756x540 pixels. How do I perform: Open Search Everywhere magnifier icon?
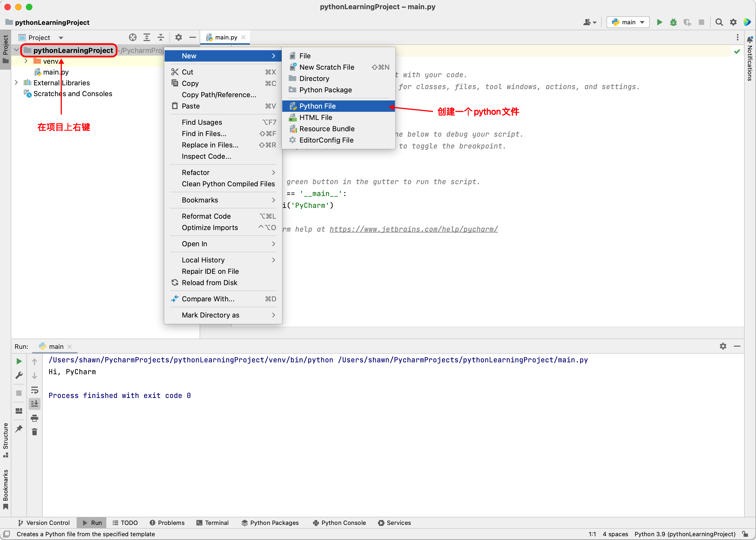tap(719, 22)
